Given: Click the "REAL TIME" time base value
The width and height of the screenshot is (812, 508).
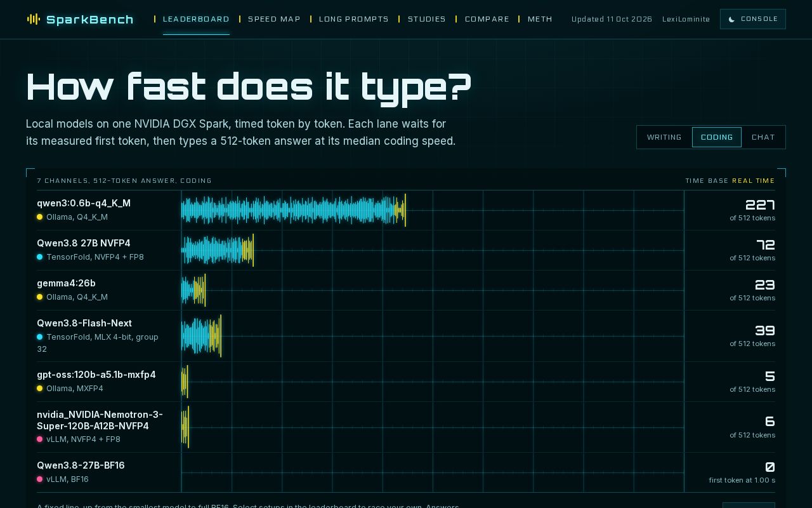Looking at the screenshot, I should click(x=754, y=181).
